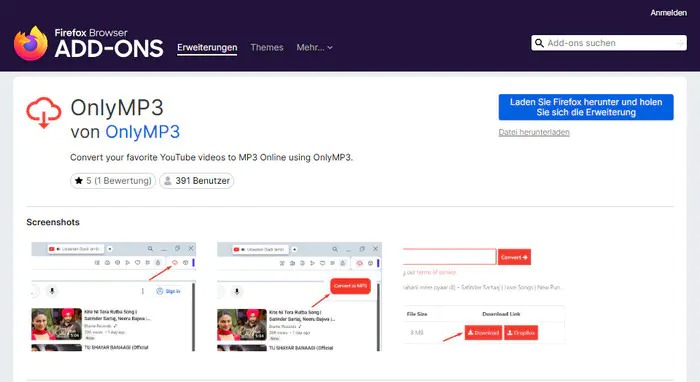Click the add-on description text
This screenshot has width=700, height=382.
click(211, 157)
